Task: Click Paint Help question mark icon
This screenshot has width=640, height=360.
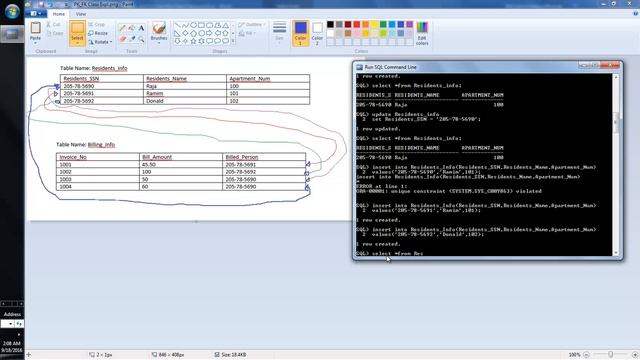Action: coord(635,13)
